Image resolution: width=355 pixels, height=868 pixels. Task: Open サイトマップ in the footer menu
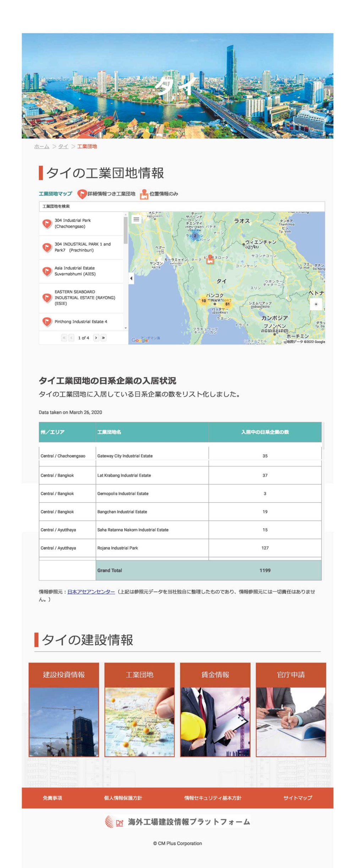pyautogui.click(x=298, y=798)
